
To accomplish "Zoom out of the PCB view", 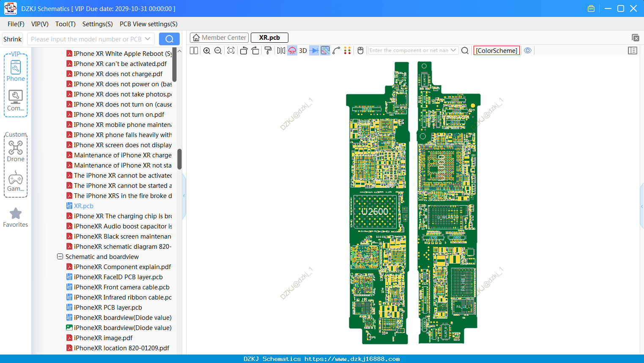I will 218,51.
